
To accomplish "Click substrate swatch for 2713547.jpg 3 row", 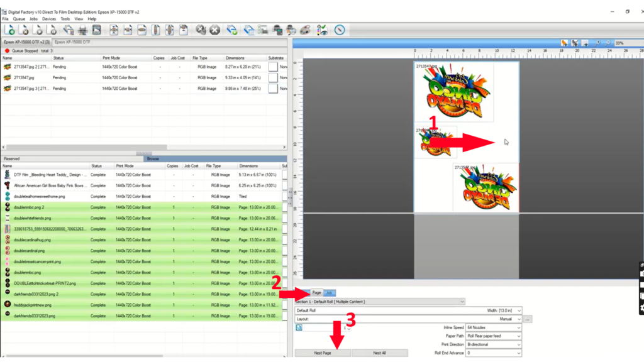I will 273,89.
